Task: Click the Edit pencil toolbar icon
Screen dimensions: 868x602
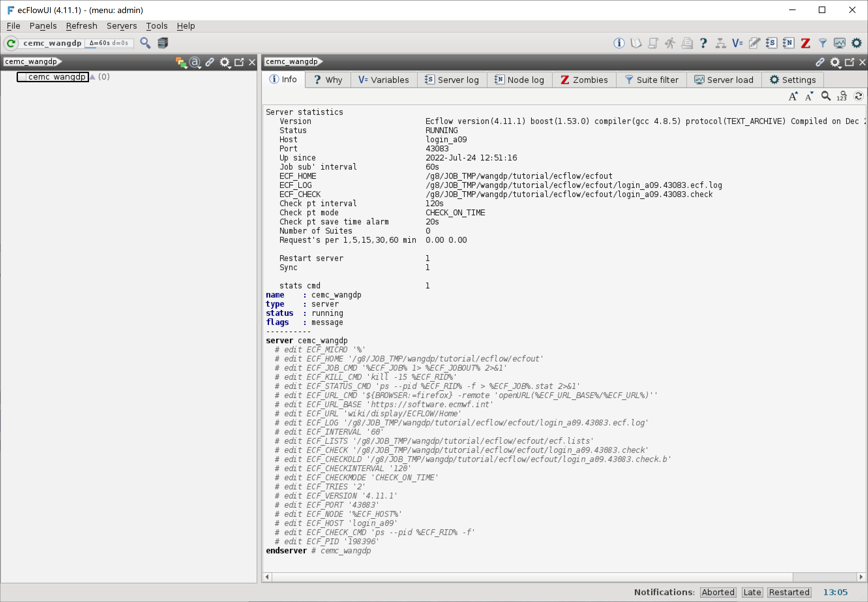Action: (754, 43)
